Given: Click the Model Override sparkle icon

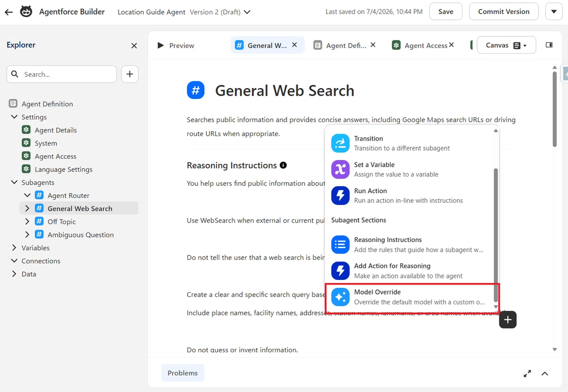Looking at the screenshot, I should pos(340,297).
